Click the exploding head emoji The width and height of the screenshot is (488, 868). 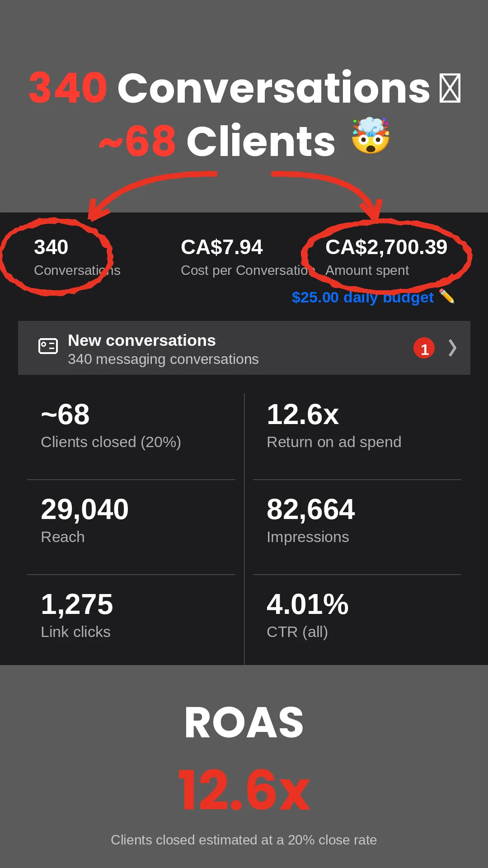click(371, 136)
